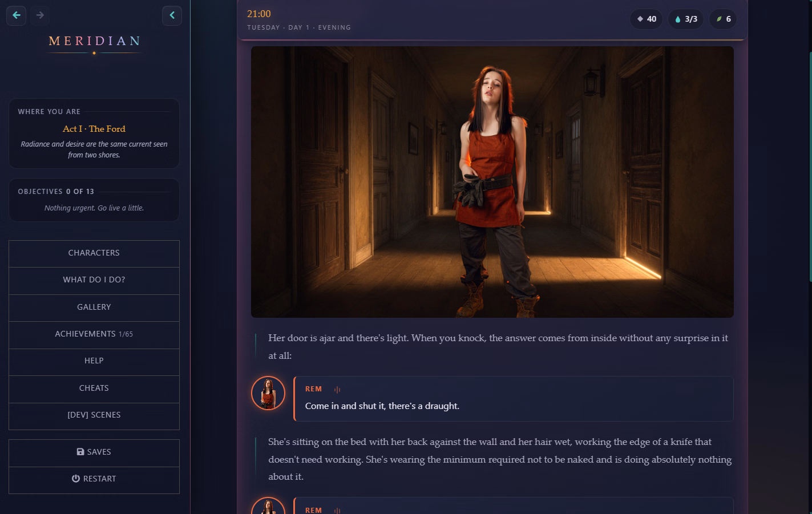
Task: Click Rem's round portrait avatar beside her dialogue
Action: pos(268,393)
